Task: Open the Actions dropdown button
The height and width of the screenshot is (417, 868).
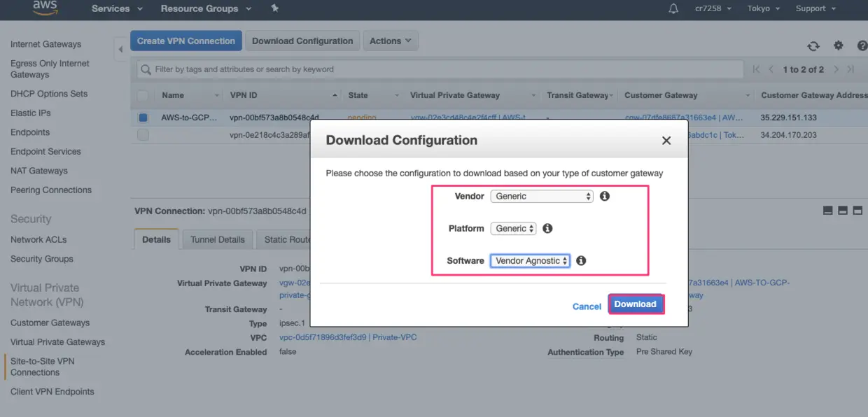Action: [x=391, y=41]
